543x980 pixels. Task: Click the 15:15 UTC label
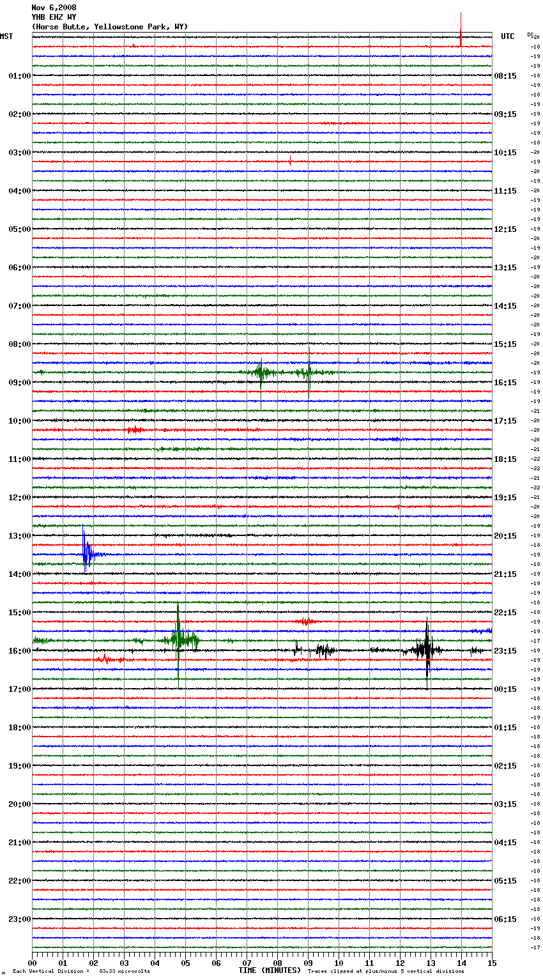pyautogui.click(x=505, y=344)
